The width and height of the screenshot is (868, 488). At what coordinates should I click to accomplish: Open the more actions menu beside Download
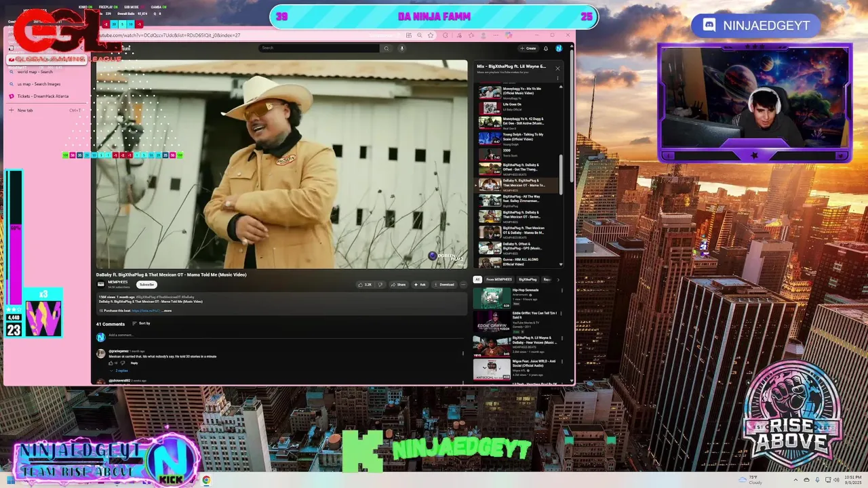point(463,285)
